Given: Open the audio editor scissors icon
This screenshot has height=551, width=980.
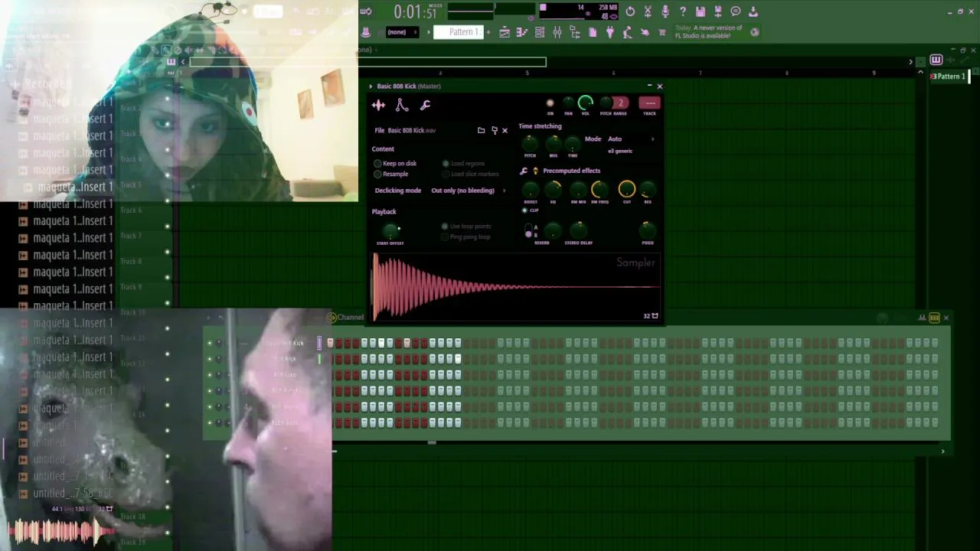Looking at the screenshot, I should (648, 11).
